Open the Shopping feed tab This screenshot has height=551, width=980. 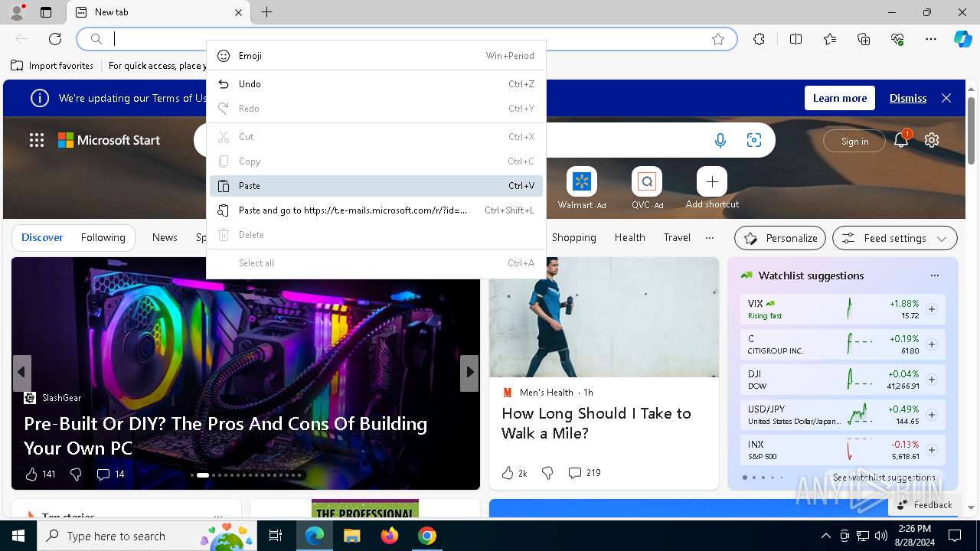click(574, 237)
